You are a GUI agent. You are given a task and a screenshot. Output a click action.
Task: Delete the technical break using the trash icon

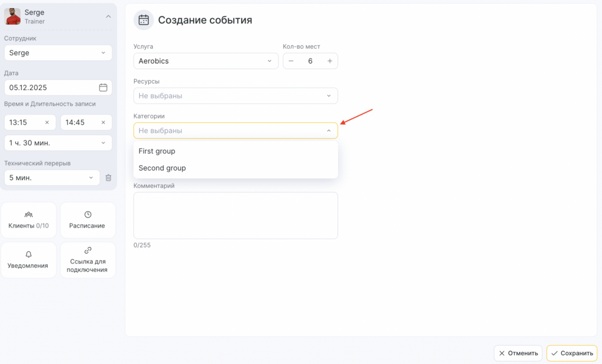[108, 178]
